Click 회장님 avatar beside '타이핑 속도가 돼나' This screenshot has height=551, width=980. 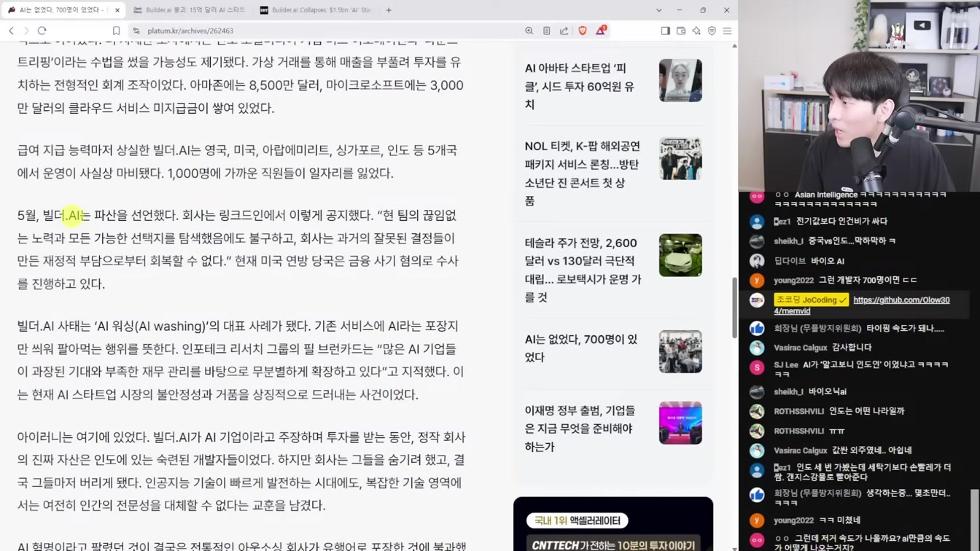(757, 329)
